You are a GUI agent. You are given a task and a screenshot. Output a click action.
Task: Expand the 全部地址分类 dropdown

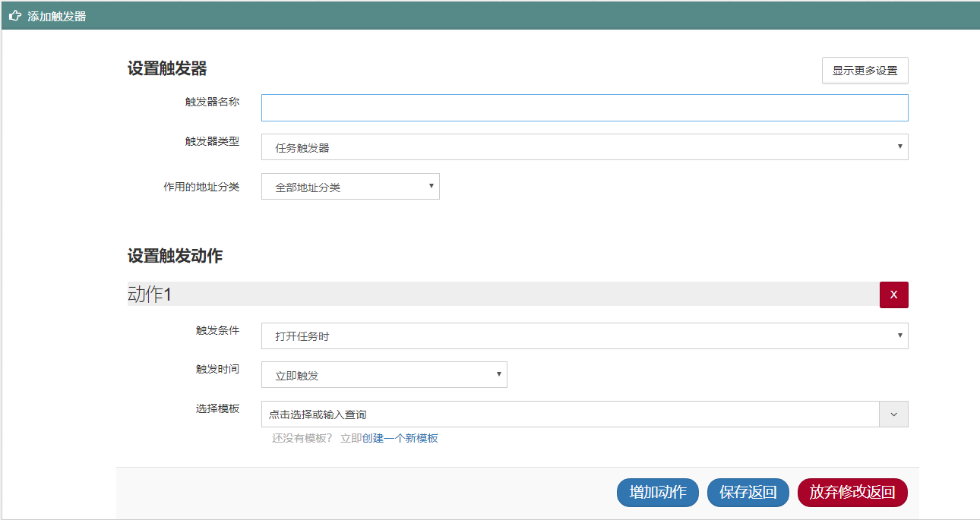click(x=350, y=187)
